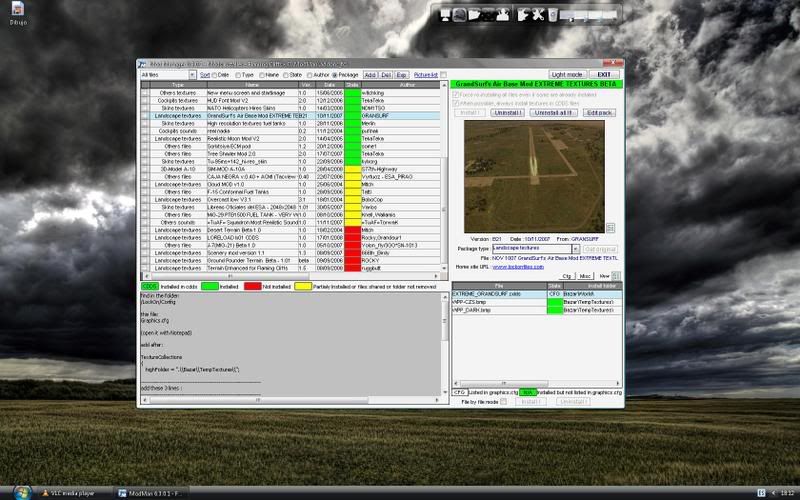Click the Windows Start orb
Image resolution: width=800 pixels, height=500 pixels.
(22, 493)
